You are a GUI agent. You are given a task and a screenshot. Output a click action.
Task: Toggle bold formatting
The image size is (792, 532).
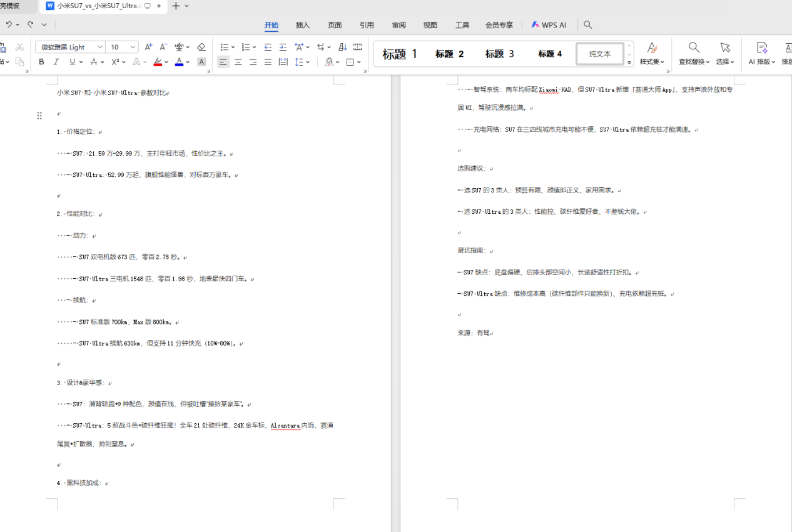(41, 62)
